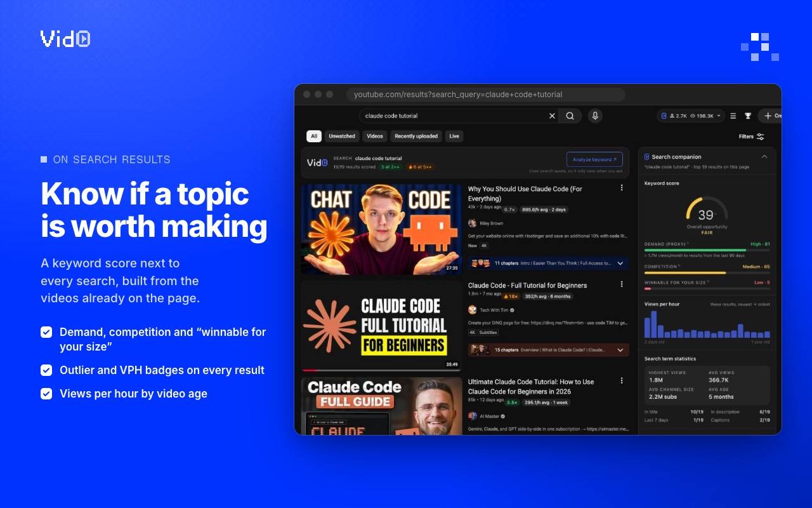Click the Riley Brown channel avatar
The width and height of the screenshot is (812, 508).
click(472, 224)
